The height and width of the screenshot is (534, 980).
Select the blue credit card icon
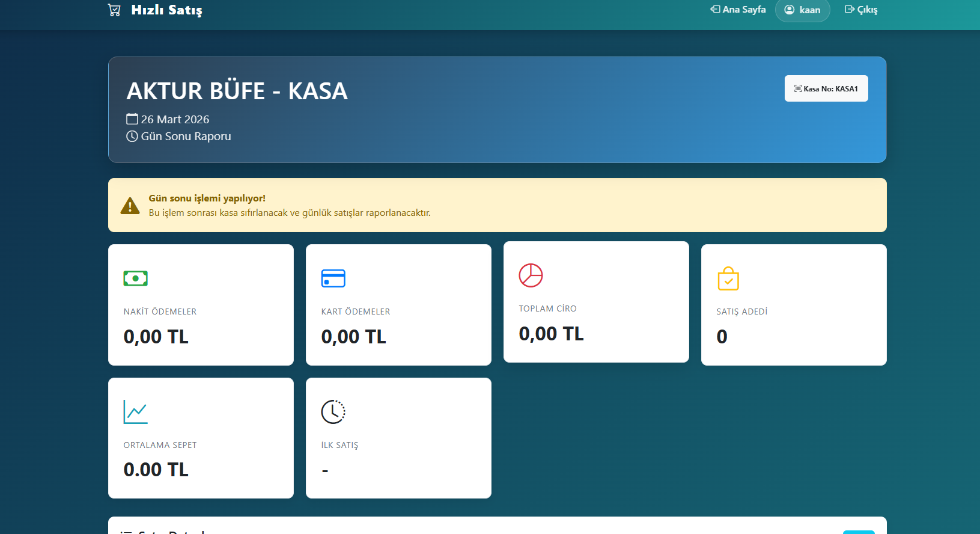pos(333,278)
